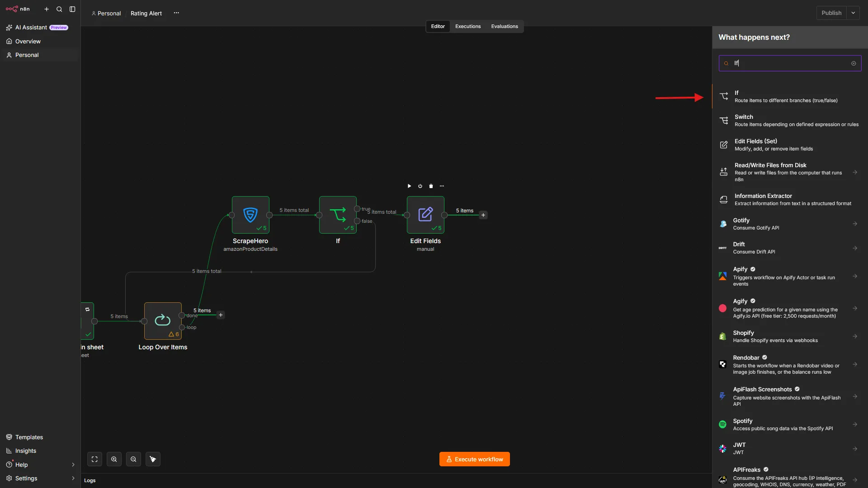Expand Read/Write Files from Disk arrow

click(855, 172)
